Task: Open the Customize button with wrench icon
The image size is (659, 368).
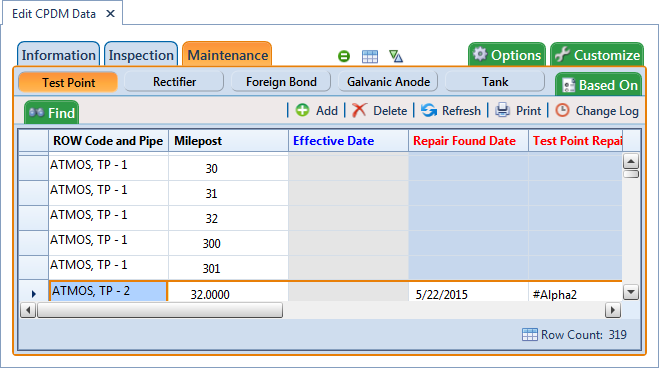Action: [x=597, y=55]
